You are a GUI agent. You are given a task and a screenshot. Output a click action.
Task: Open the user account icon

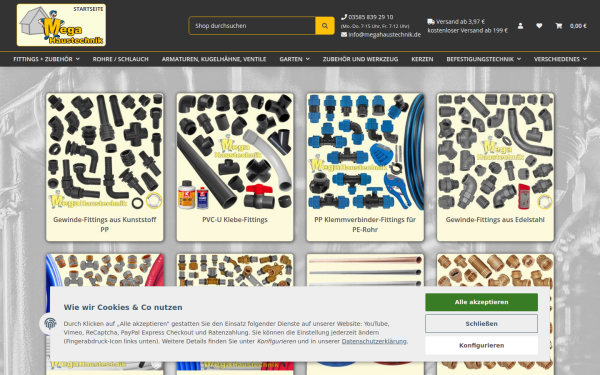tap(520, 26)
